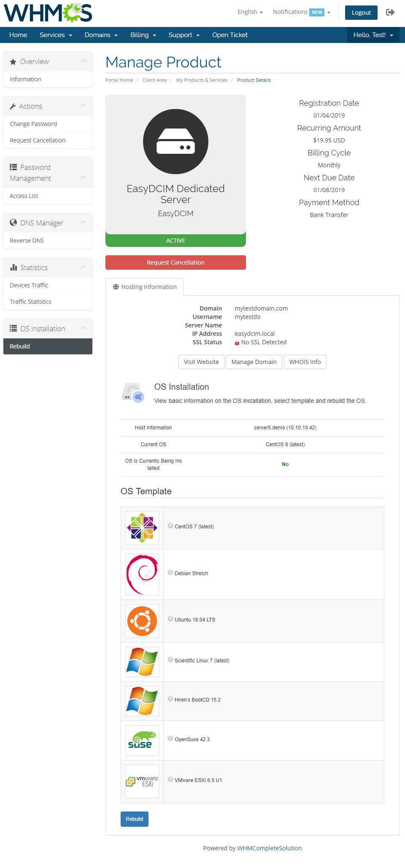The width and height of the screenshot is (405, 868).
Task: Open Reverse DNS in sidebar
Action: tap(48, 241)
